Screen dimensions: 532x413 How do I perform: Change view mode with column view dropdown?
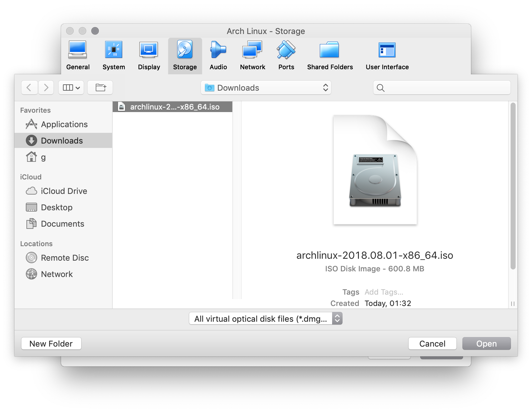[x=71, y=88]
